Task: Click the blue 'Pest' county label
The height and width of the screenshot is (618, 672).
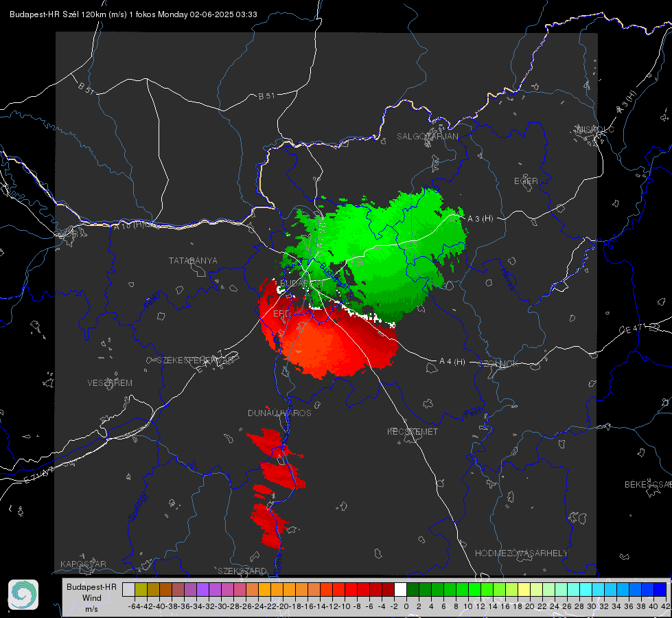Action: pyautogui.click(x=473, y=413)
